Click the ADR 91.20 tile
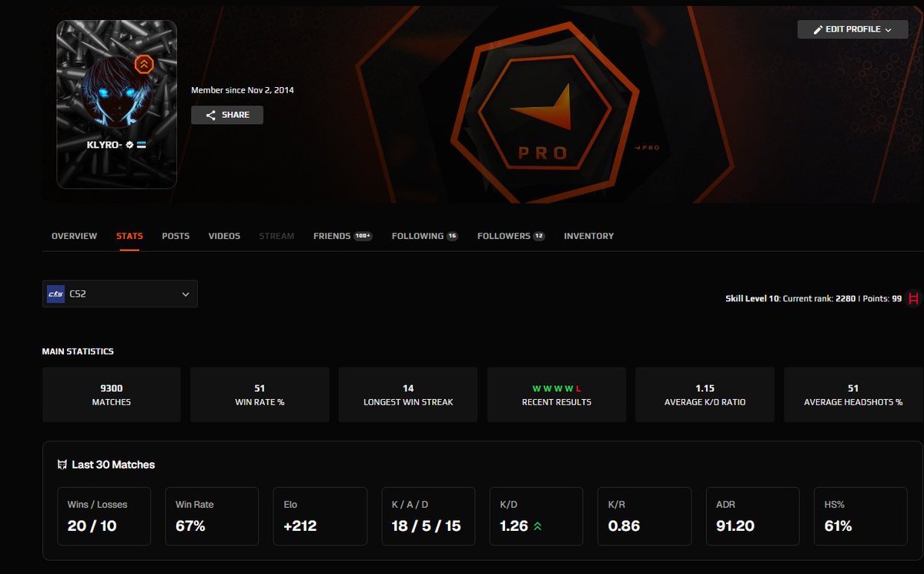Screen dimensions: 924x574 753,515
